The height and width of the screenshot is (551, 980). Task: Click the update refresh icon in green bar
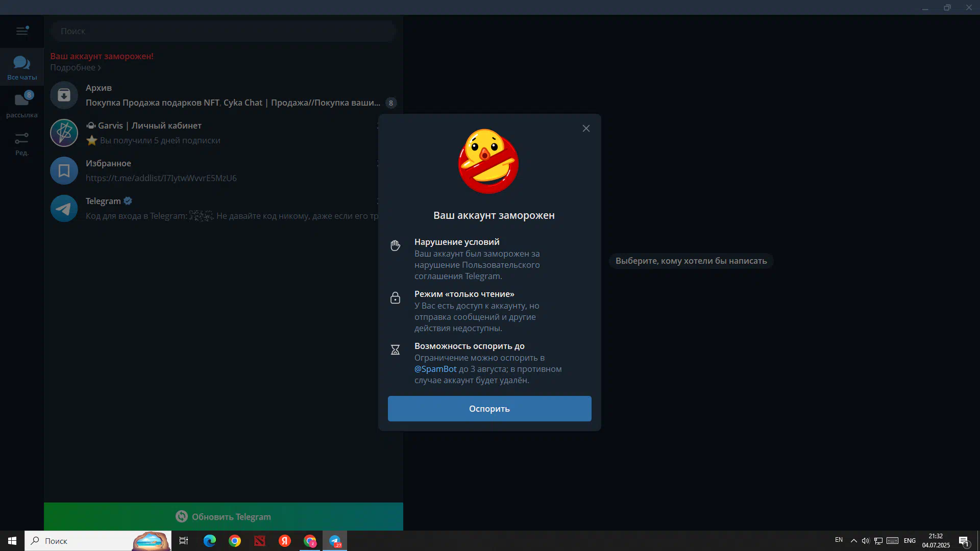[181, 516]
